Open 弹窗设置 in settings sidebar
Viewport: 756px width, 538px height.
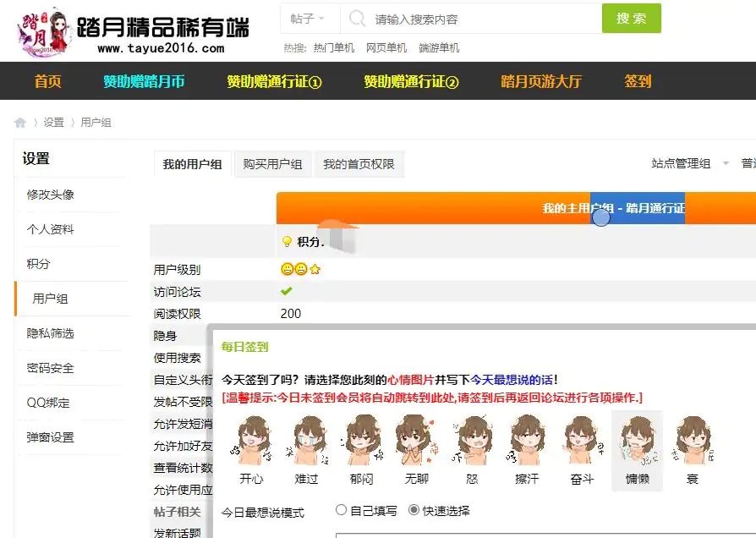pos(50,437)
